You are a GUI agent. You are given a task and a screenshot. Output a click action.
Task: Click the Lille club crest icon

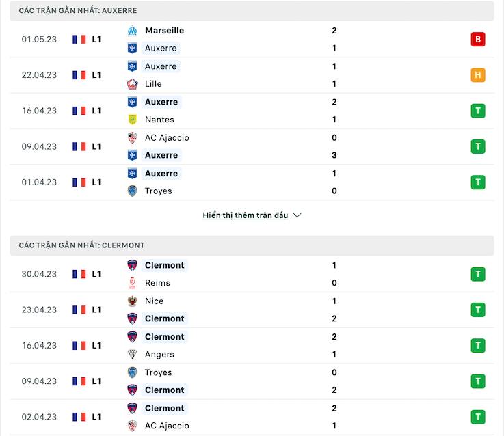point(132,84)
